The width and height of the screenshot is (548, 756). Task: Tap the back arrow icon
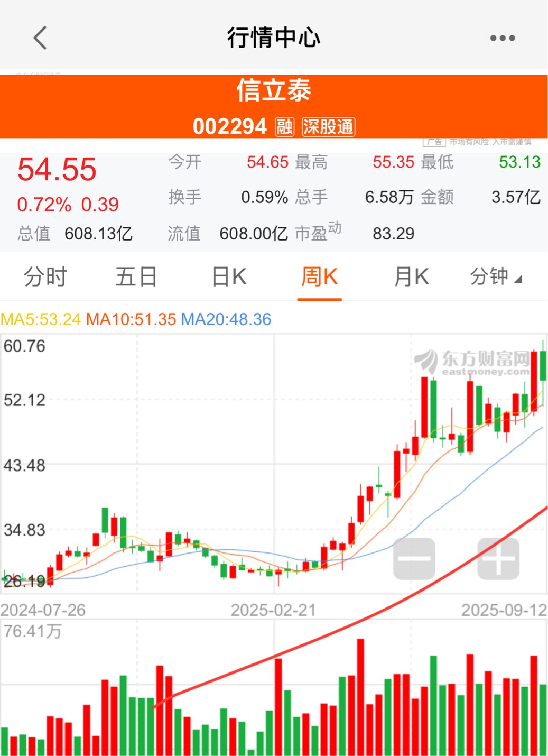click(x=40, y=38)
